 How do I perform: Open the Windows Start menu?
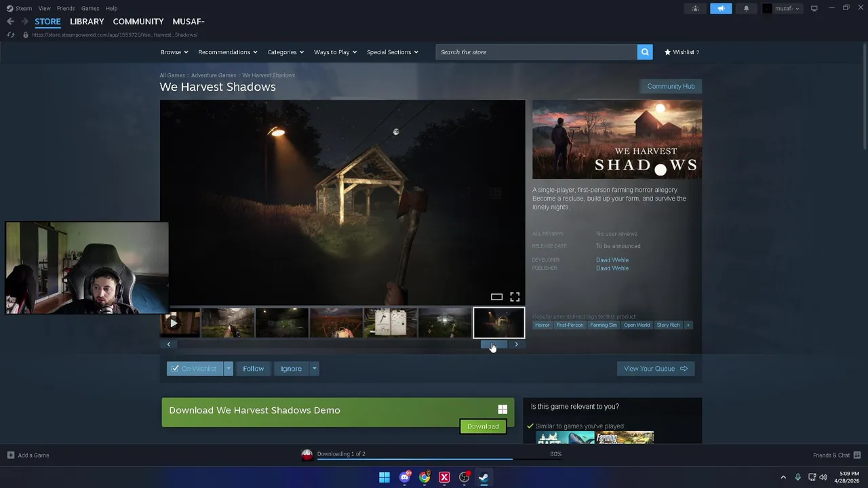pos(384,478)
